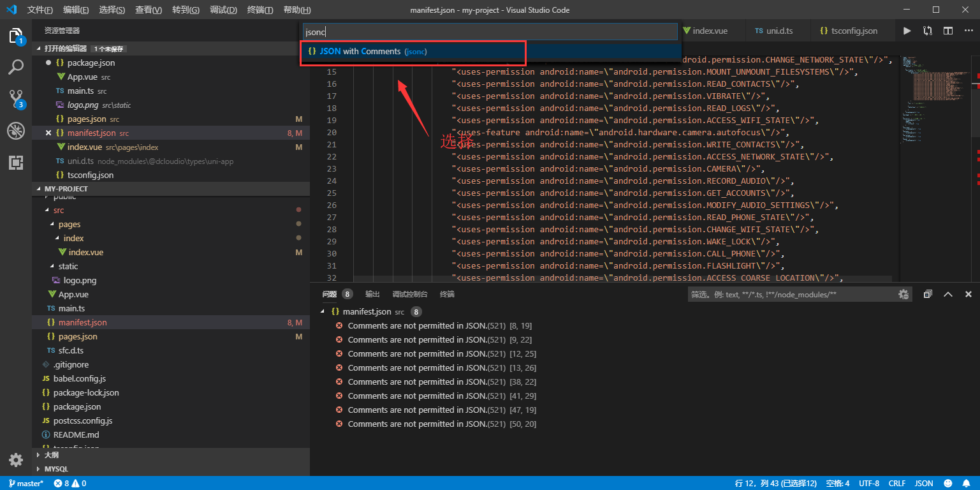
Task: Maximize the bottom panel with the chevron up
Action: 948,294
